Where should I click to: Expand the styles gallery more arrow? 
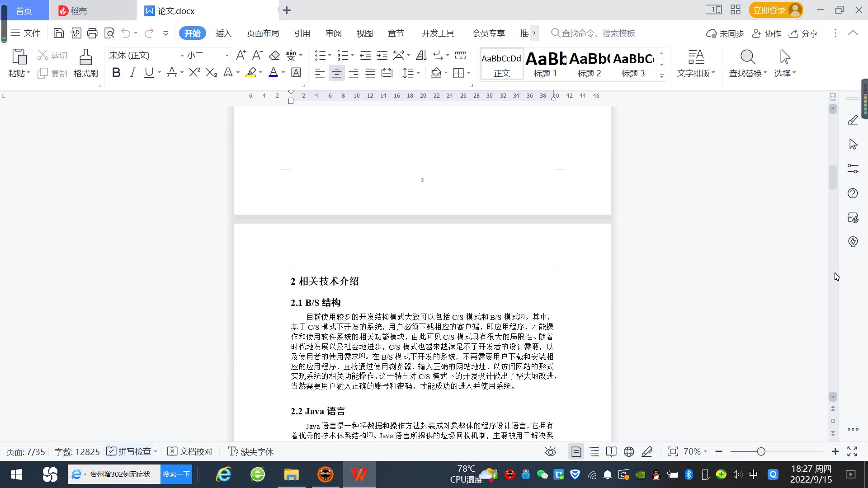click(x=661, y=76)
